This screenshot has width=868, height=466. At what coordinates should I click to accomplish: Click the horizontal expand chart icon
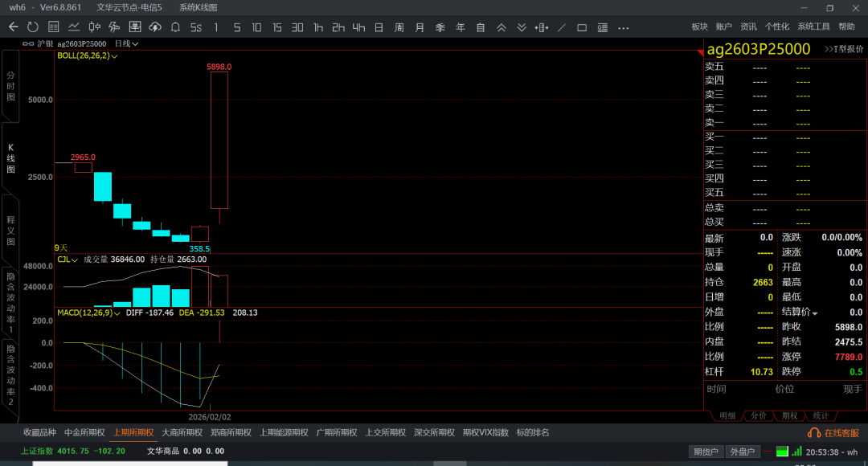542,27
